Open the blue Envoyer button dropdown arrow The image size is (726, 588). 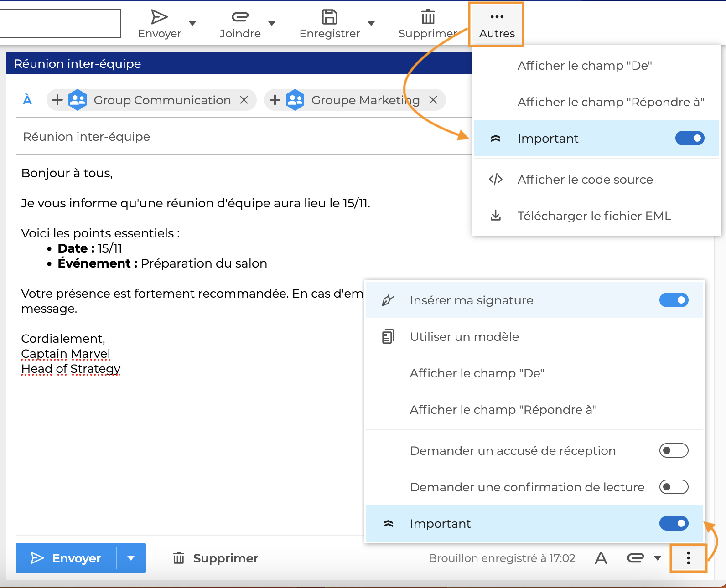point(131,558)
